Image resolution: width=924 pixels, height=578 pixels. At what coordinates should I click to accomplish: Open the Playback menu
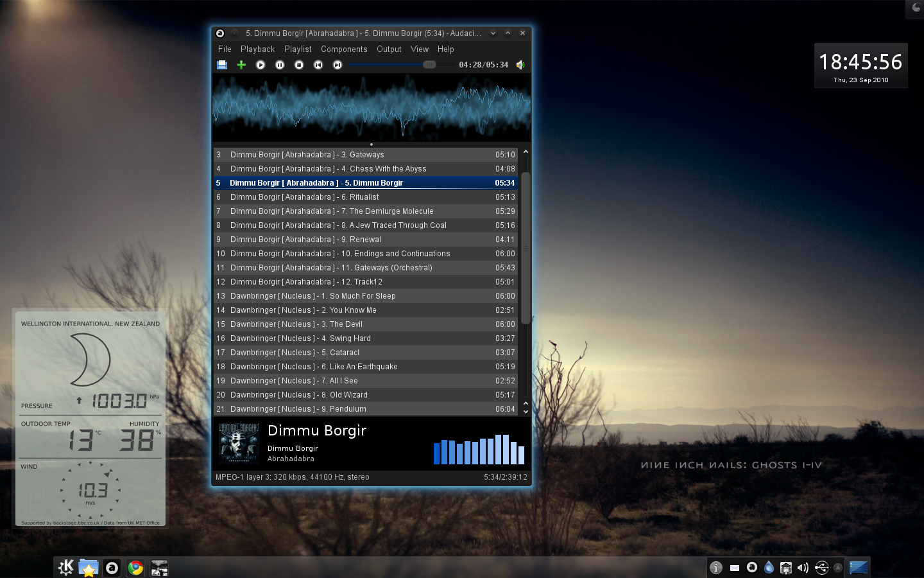point(257,49)
